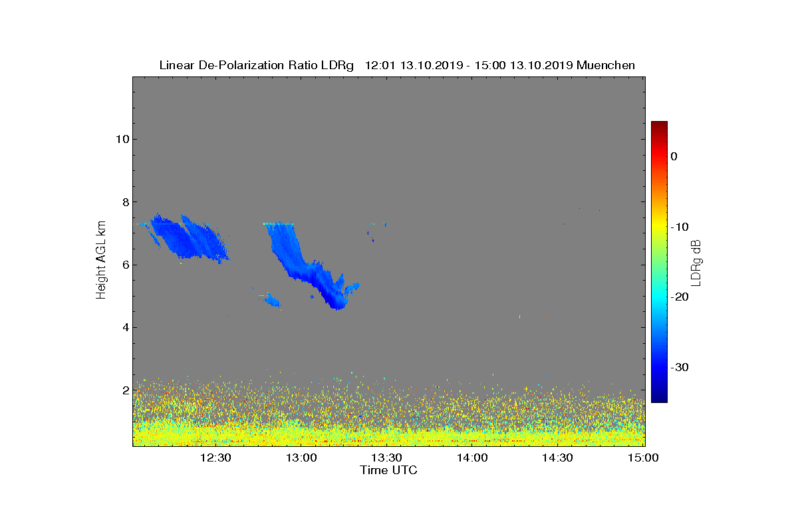Click the 2 km height tick label
The height and width of the screenshot is (532, 798).
[x=125, y=390]
